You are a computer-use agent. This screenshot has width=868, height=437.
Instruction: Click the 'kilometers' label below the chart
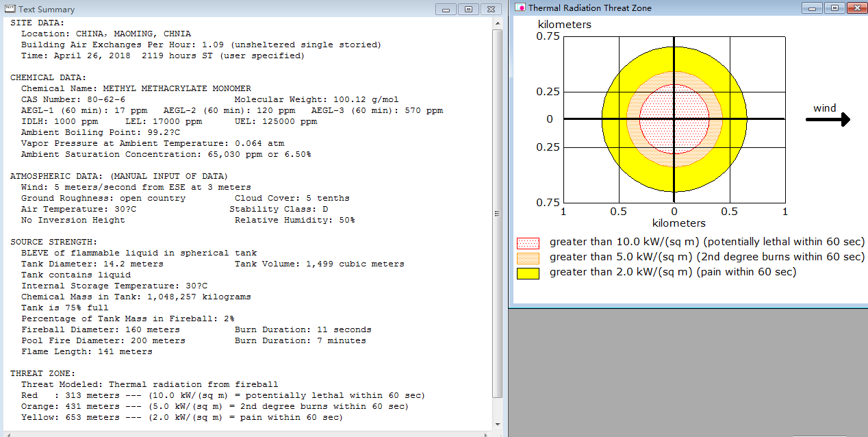pyautogui.click(x=678, y=223)
